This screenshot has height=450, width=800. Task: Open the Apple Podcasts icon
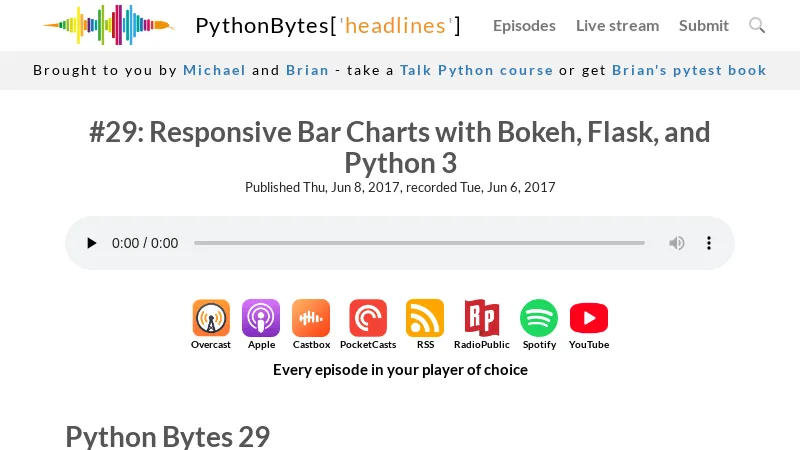pos(261,319)
